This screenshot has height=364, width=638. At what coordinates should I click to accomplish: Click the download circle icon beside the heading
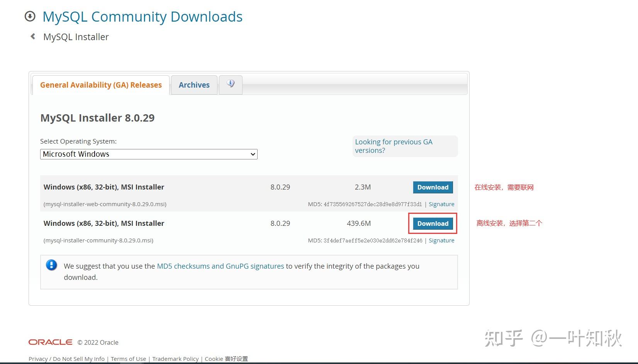tap(30, 17)
